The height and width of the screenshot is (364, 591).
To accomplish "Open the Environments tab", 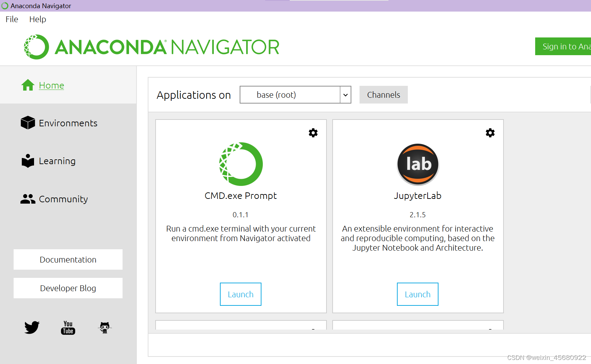I will (68, 123).
